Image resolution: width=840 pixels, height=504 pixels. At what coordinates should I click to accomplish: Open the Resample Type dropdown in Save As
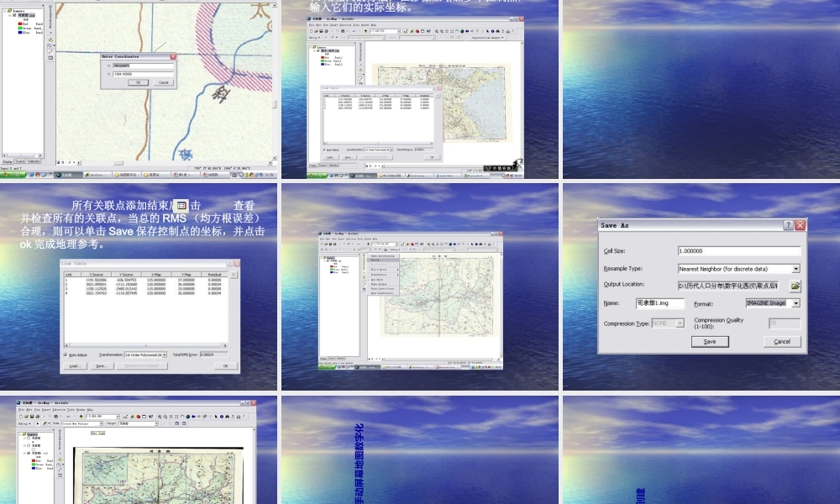pyautogui.click(x=796, y=268)
